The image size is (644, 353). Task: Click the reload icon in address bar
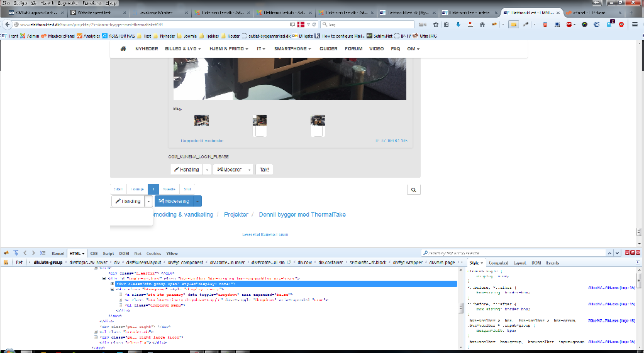(x=314, y=24)
